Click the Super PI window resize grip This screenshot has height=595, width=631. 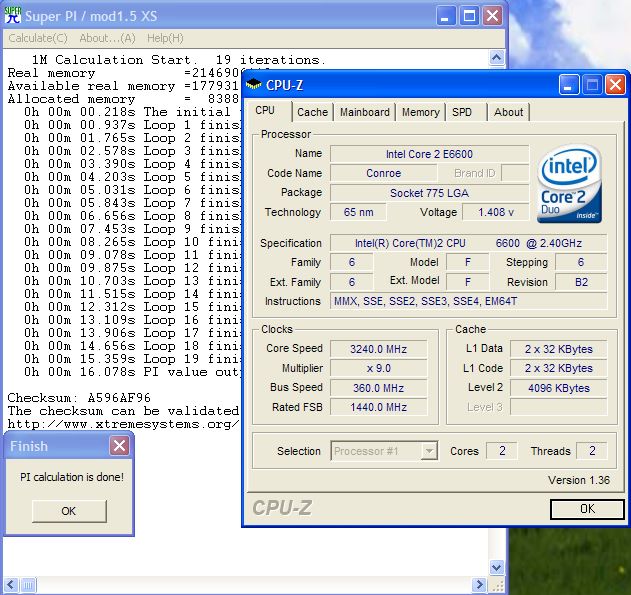coord(498,585)
